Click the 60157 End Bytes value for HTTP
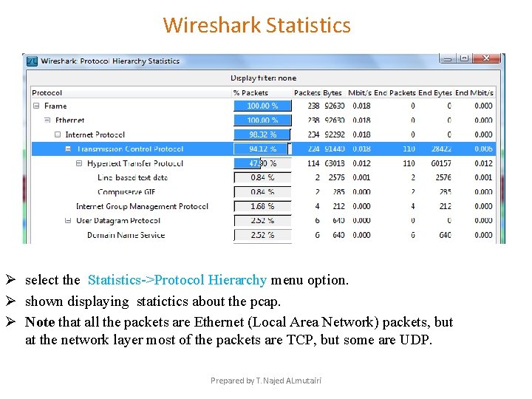 (441, 163)
